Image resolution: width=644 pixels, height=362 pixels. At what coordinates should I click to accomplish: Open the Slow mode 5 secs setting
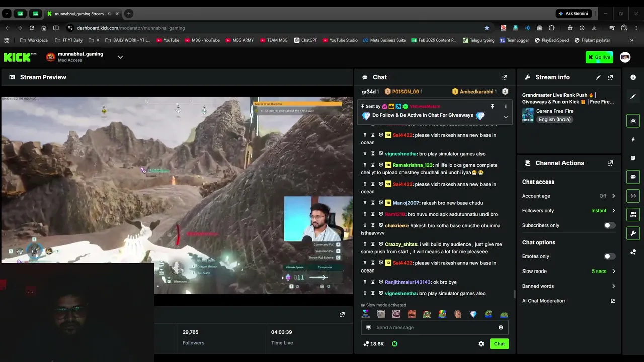569,271
